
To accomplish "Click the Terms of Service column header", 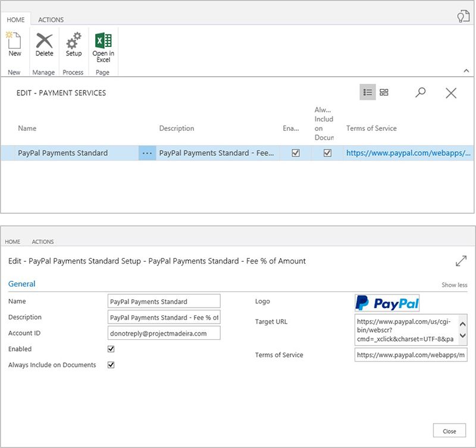I will [x=371, y=129].
